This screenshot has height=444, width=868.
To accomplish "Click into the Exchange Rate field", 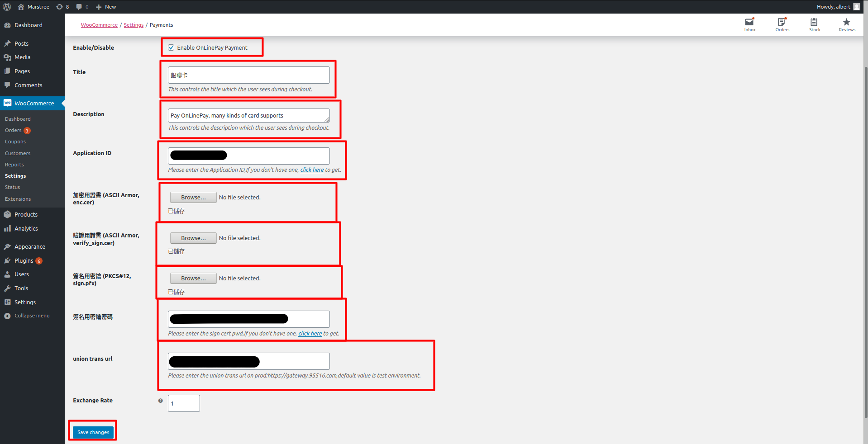I will tap(184, 403).
